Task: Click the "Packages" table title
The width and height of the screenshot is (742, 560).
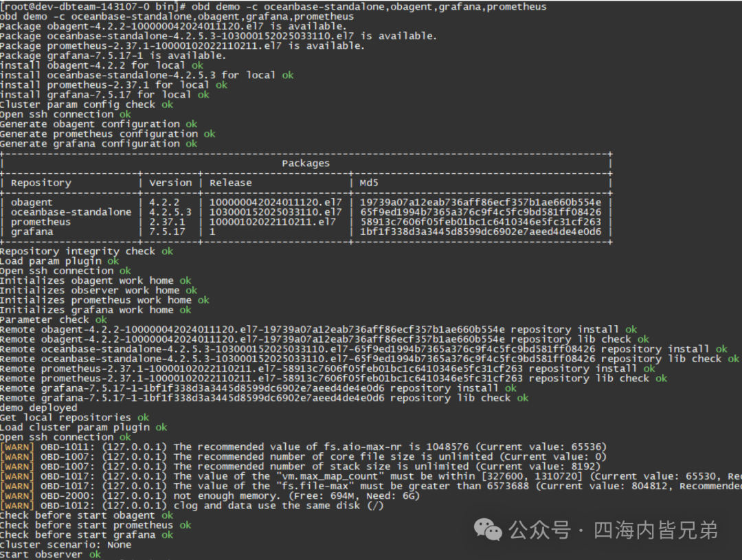Action: pyautogui.click(x=306, y=164)
